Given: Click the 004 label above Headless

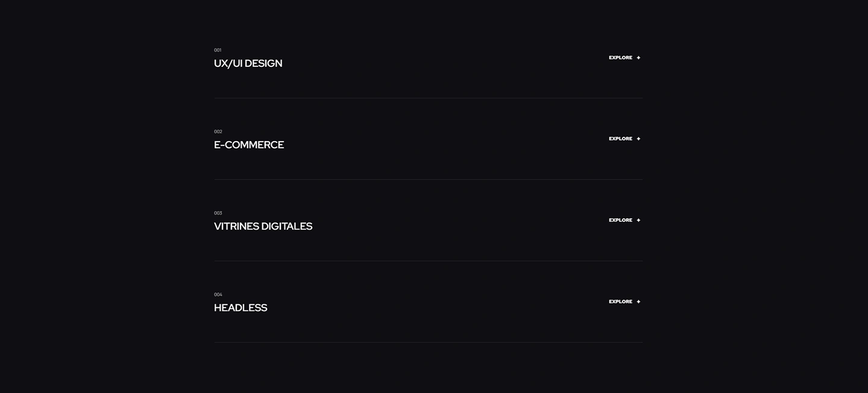Looking at the screenshot, I should (x=218, y=295).
